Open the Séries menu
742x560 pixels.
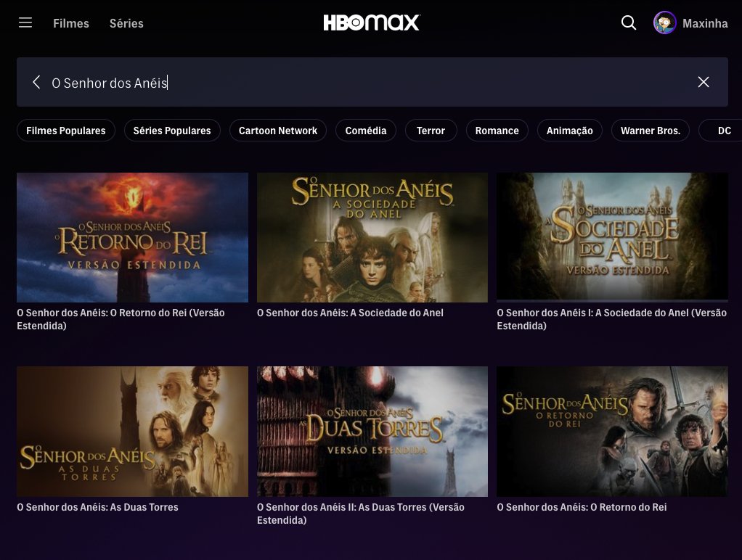click(x=126, y=23)
